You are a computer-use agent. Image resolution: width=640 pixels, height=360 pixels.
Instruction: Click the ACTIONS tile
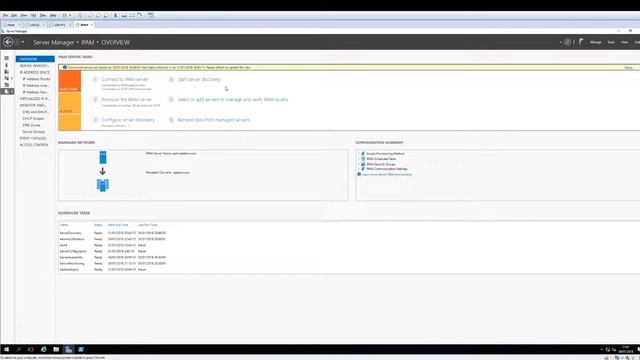[69, 104]
